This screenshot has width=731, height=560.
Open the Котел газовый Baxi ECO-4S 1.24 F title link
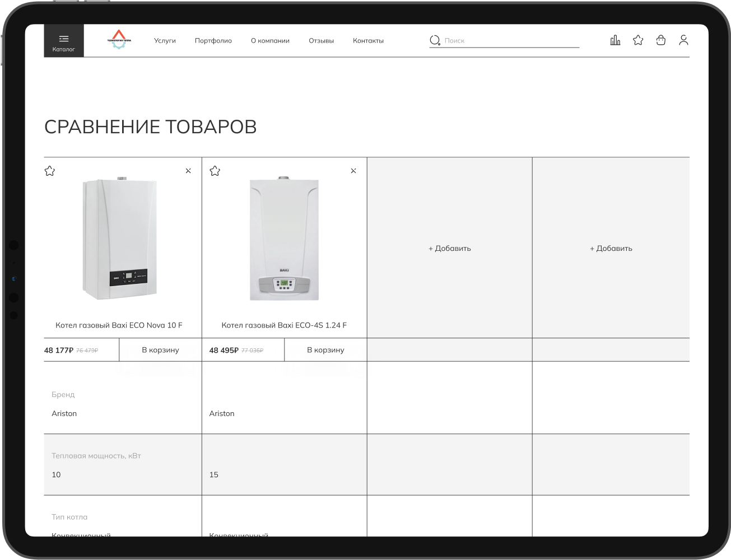(x=284, y=325)
